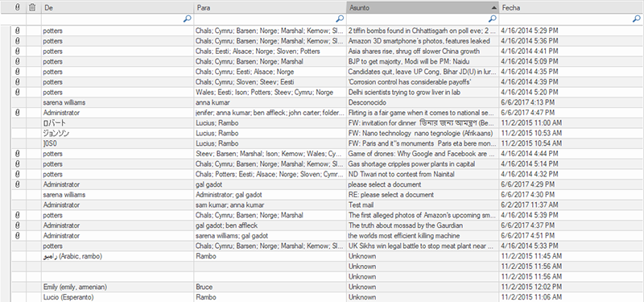644x302 pixels.
Task: Select 'UK Sikhs win legal battle' email
Action: (328, 246)
